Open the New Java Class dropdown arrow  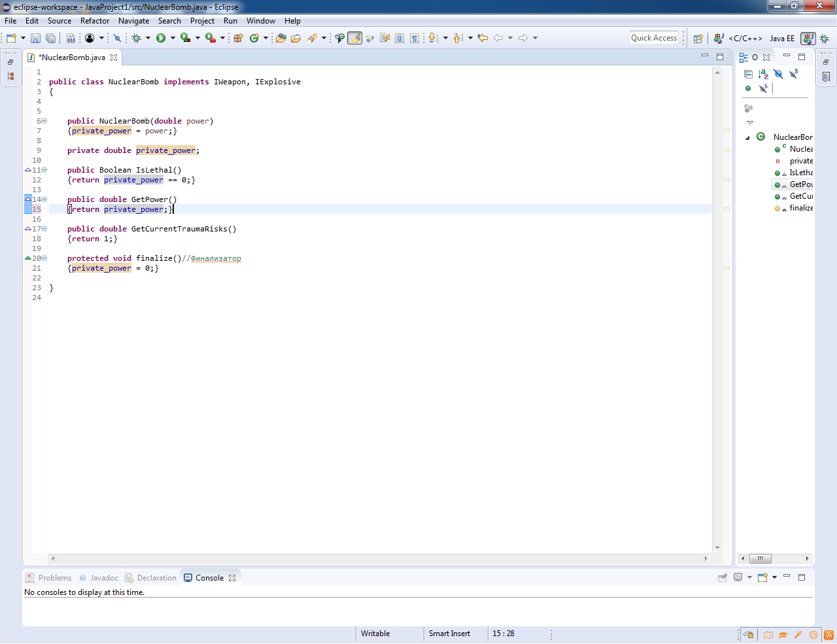265,38
